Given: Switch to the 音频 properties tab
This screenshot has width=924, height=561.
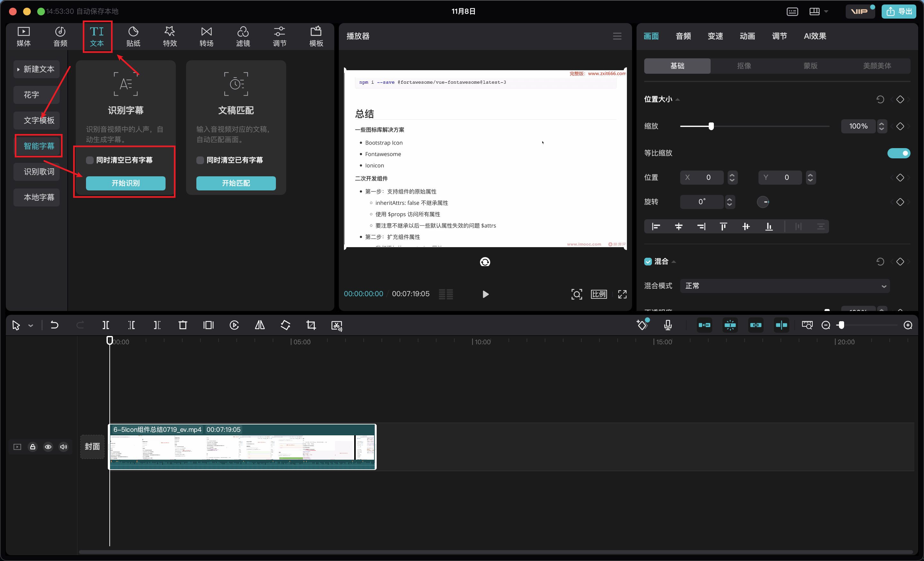Looking at the screenshot, I should point(683,36).
